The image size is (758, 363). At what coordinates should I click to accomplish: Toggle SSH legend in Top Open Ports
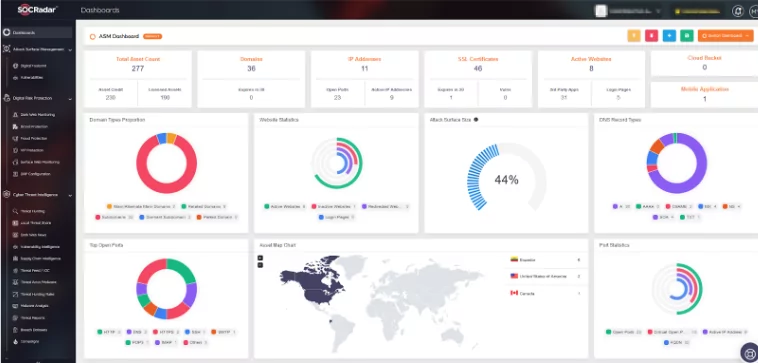point(195,332)
